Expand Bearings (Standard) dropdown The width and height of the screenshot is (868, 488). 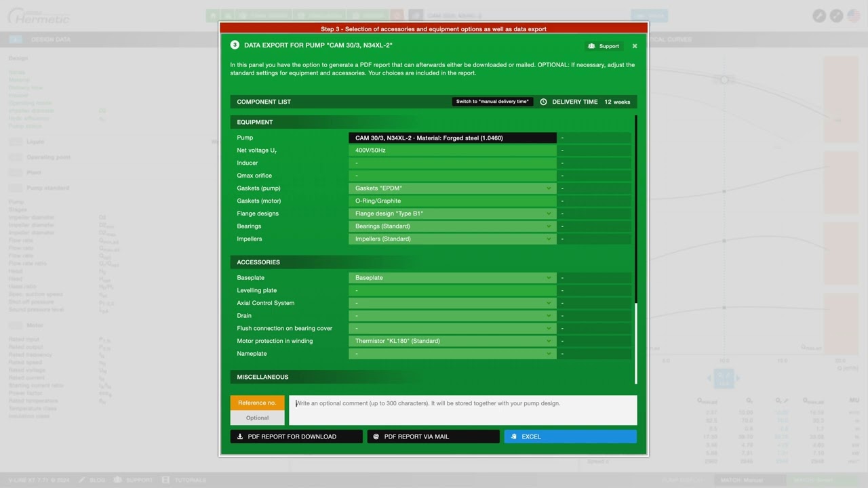pyautogui.click(x=452, y=226)
